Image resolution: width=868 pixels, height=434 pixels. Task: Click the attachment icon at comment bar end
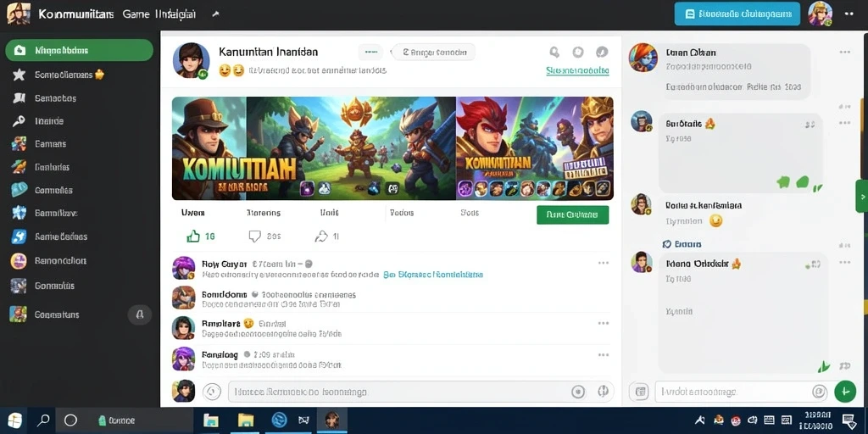603,392
